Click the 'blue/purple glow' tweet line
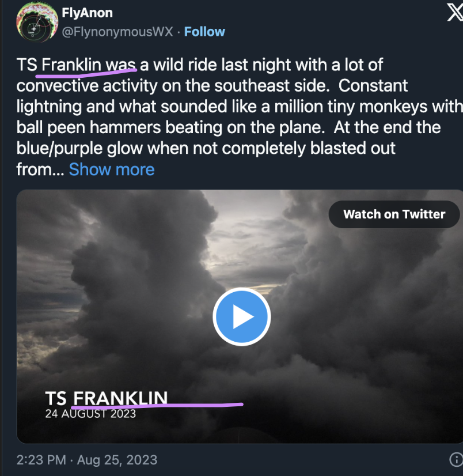 click(206, 148)
